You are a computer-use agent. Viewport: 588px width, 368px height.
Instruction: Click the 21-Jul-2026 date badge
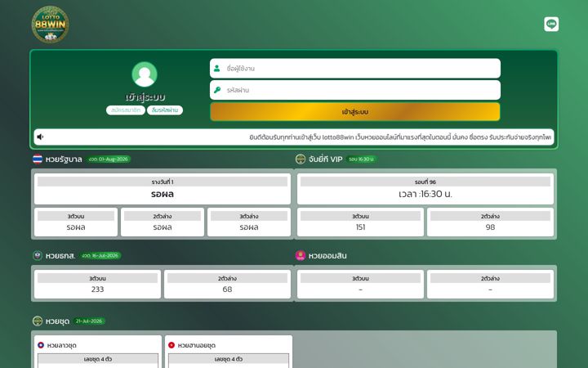pos(89,321)
